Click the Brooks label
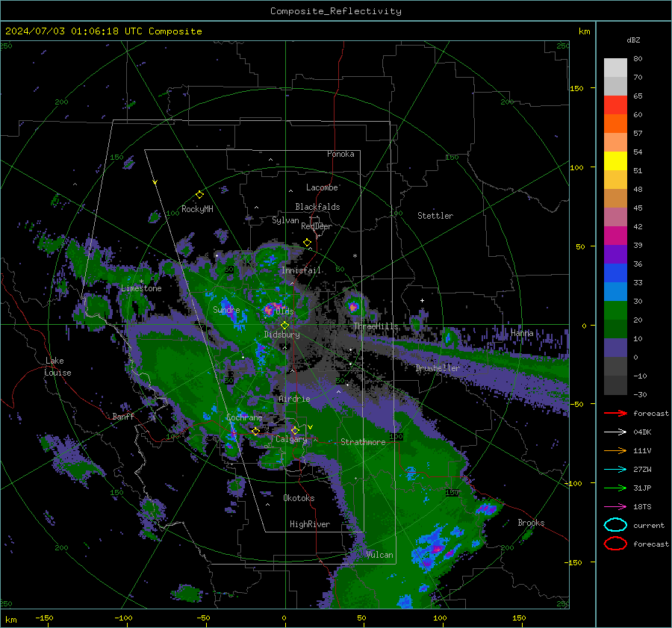This screenshot has width=672, height=628. [531, 523]
